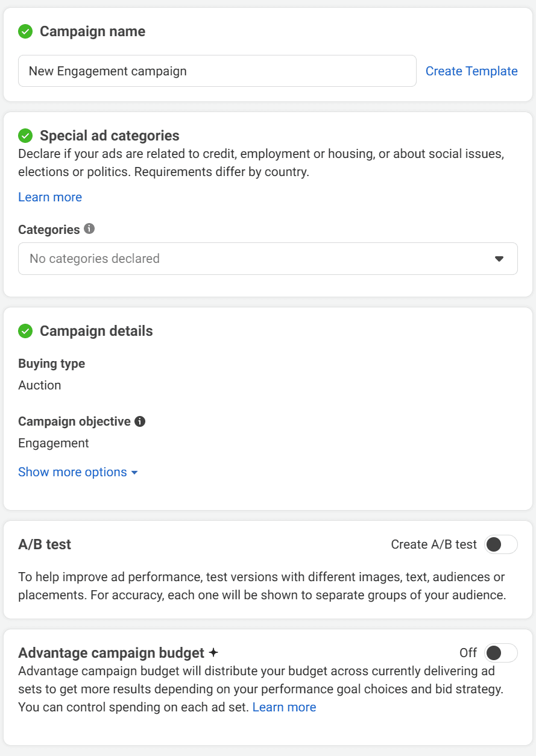536x756 pixels.
Task: Click the Special ad categories heading
Action: (x=110, y=136)
